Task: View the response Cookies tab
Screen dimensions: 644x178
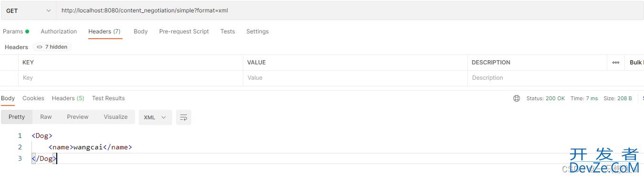Action: pos(33,98)
